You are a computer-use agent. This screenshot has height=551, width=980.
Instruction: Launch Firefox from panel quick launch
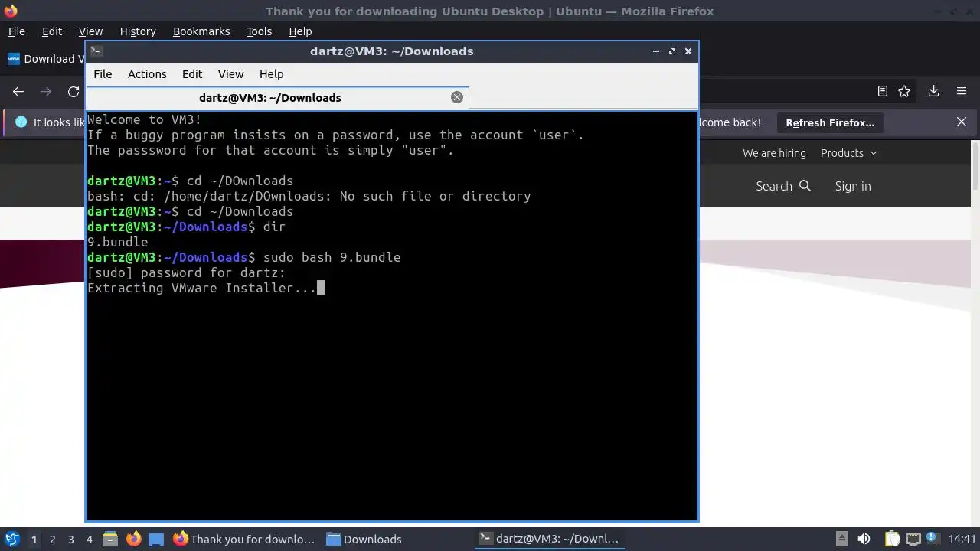click(133, 539)
